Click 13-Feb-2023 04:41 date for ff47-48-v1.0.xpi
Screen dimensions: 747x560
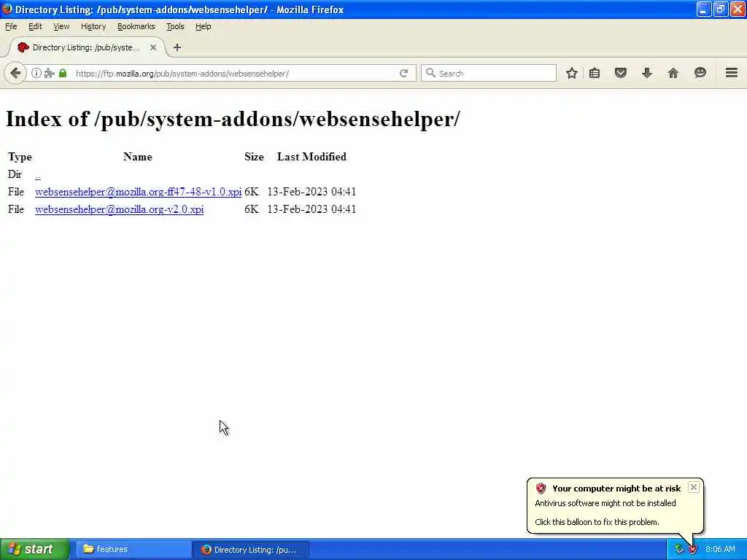pyautogui.click(x=311, y=192)
